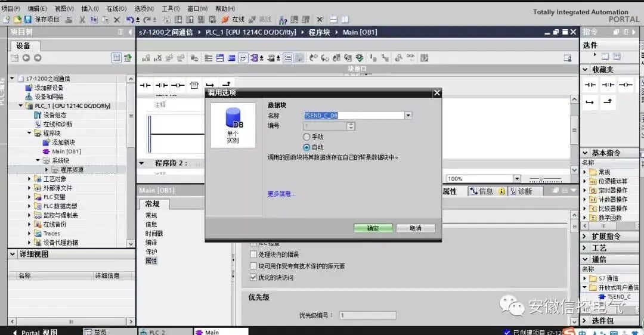Collapse the 程序块 folder in the project tree
This screenshot has height=335, width=644.
29,133
